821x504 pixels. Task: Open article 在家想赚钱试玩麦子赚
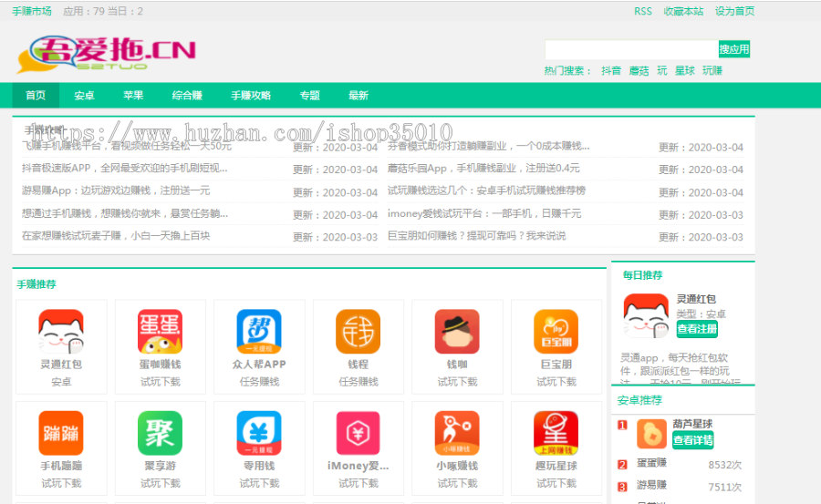pyautogui.click(x=116, y=235)
